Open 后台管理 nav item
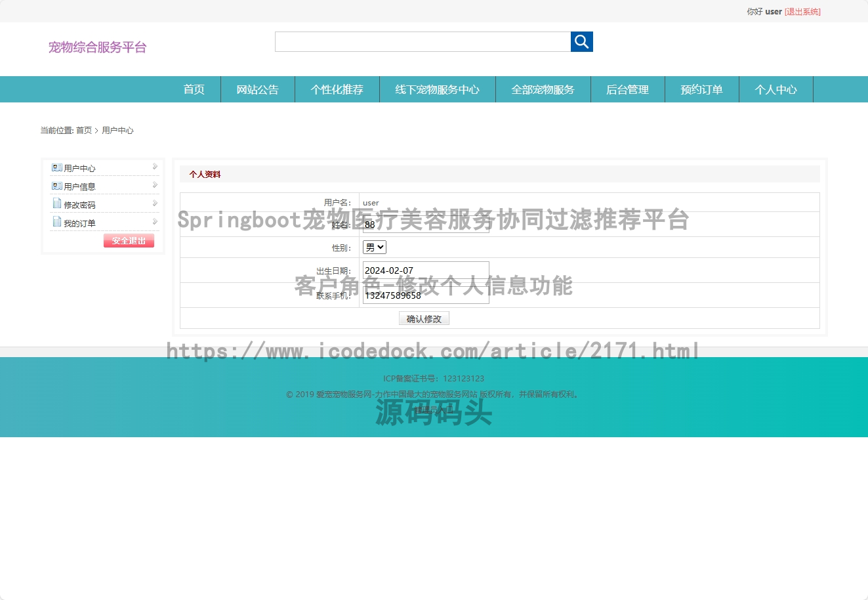The height and width of the screenshot is (600, 868). tap(628, 89)
